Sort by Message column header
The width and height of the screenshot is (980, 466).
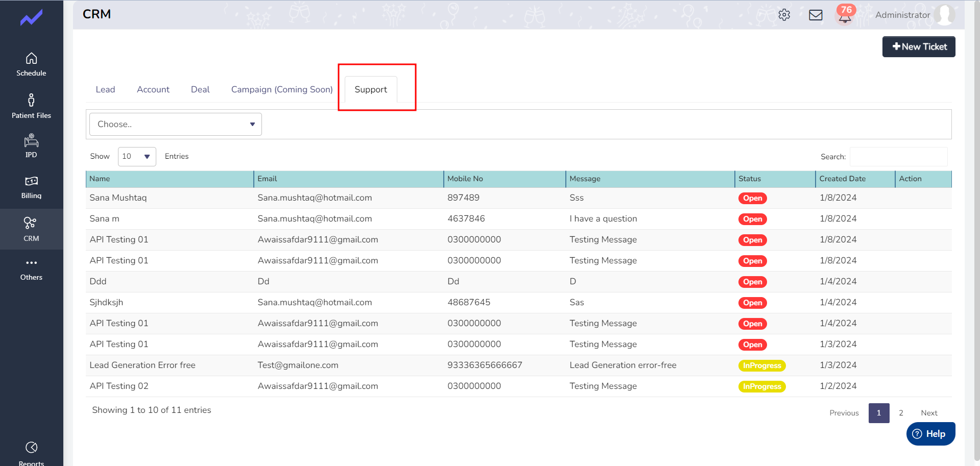(x=650, y=179)
